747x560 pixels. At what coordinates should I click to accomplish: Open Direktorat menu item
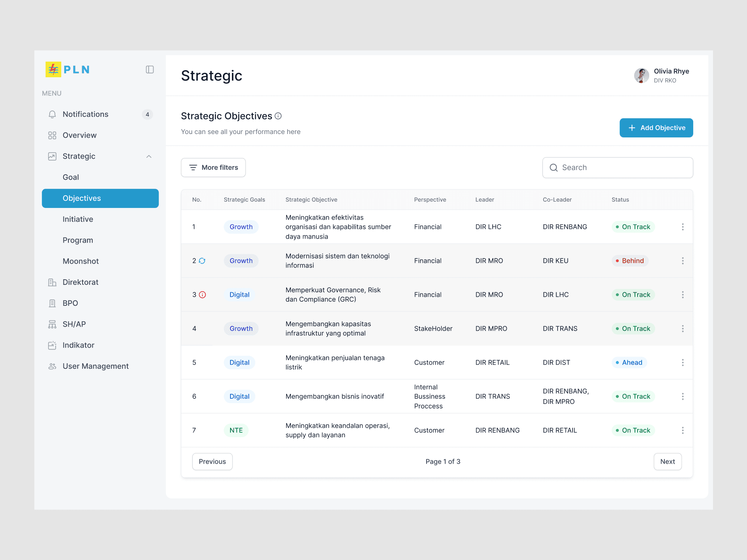click(x=100, y=282)
